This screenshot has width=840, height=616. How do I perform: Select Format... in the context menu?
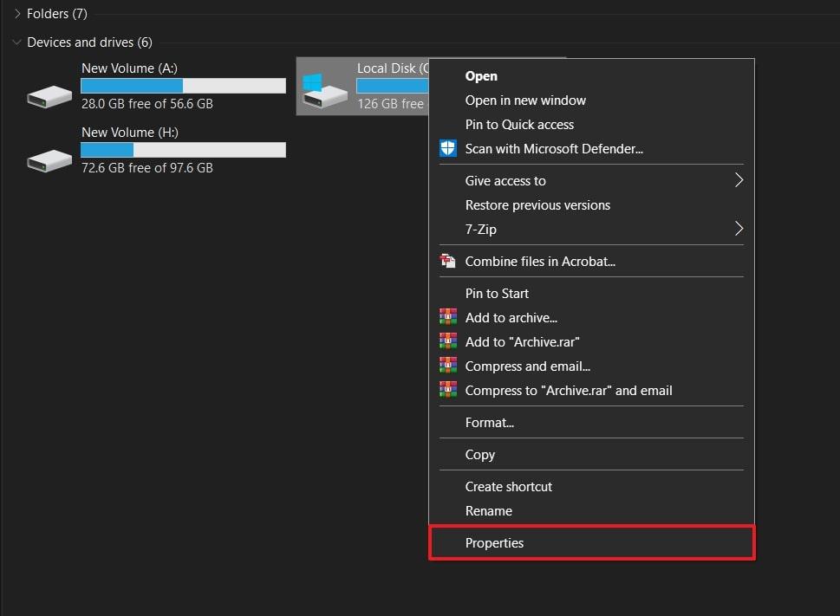pos(490,423)
